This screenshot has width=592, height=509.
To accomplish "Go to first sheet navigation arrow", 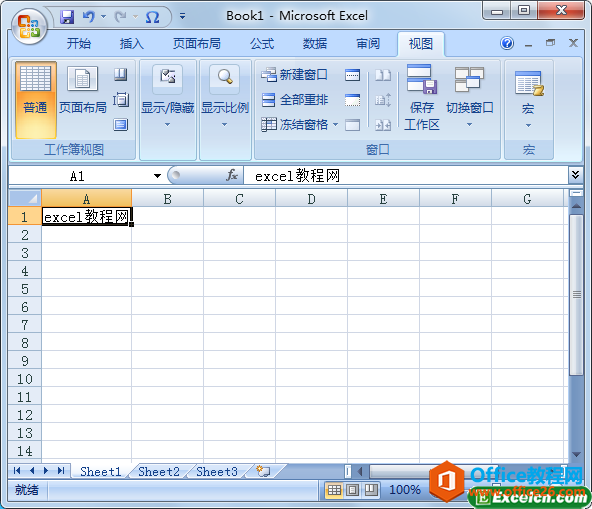I will point(17,470).
